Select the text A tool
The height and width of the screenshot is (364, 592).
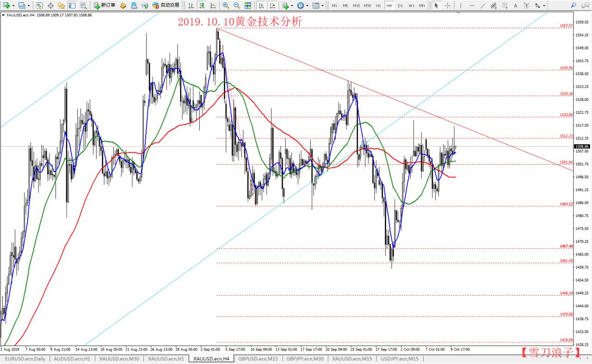tap(516, 6)
